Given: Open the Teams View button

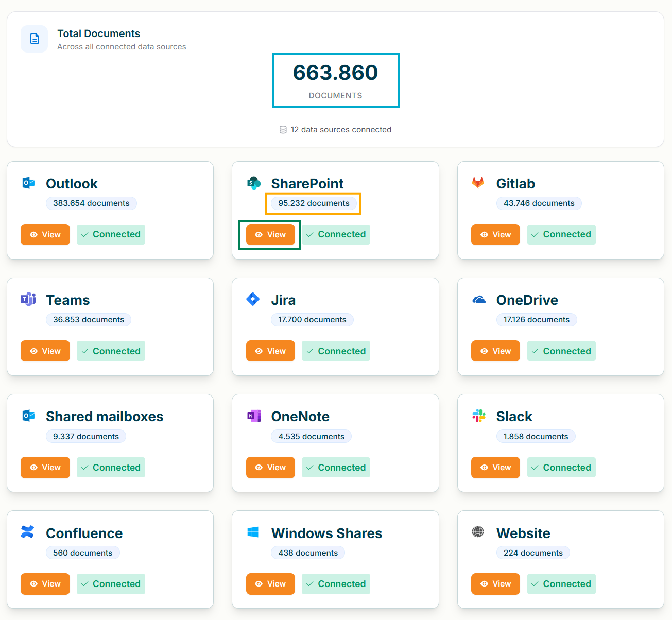Looking at the screenshot, I should [45, 351].
